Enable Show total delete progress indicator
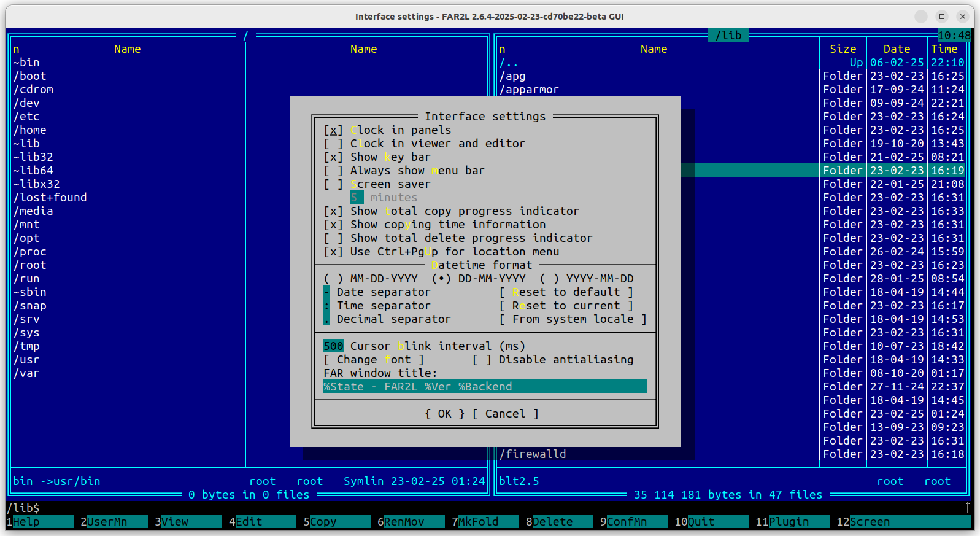This screenshot has height=536, width=980. tap(333, 238)
